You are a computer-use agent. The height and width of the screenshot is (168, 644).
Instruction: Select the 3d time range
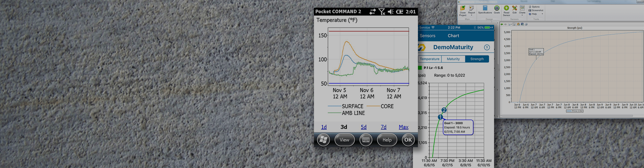(x=344, y=127)
